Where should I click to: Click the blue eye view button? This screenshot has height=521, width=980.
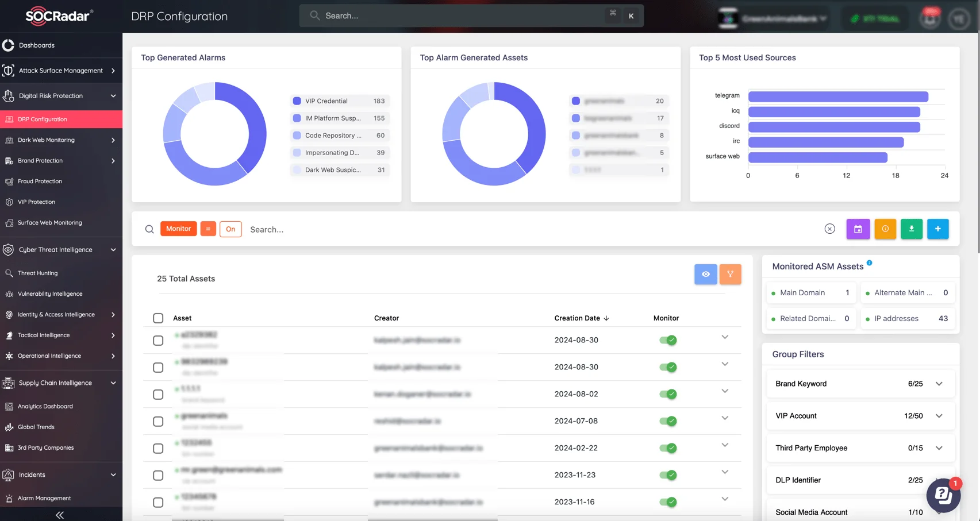[705, 274]
